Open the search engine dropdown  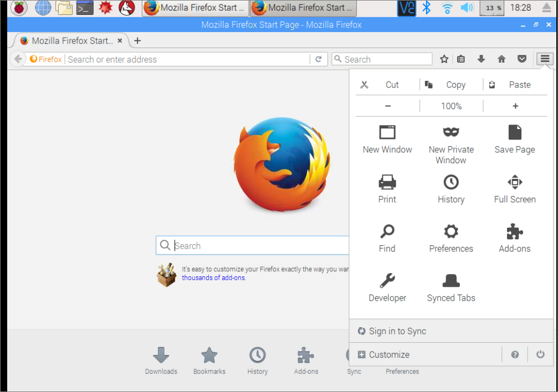coord(337,59)
